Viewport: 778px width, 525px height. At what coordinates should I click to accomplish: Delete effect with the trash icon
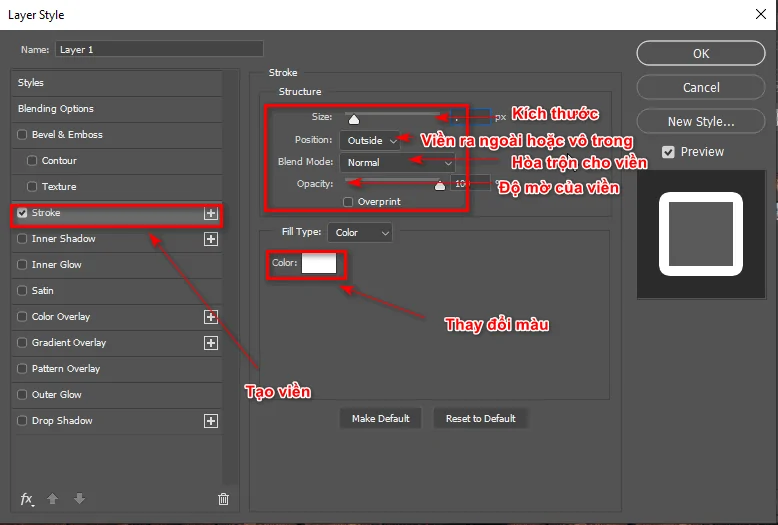223,499
